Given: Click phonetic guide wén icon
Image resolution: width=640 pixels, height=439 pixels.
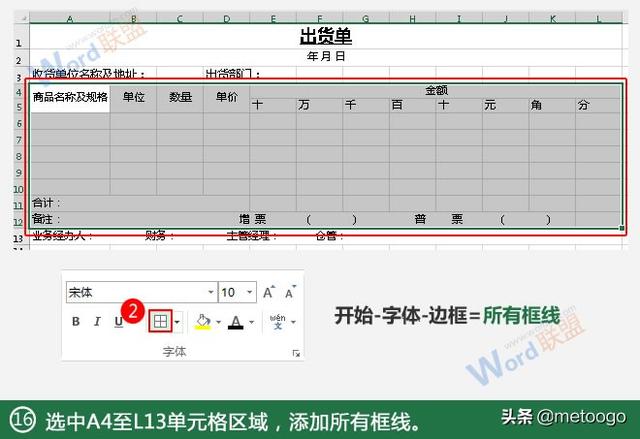Looking at the screenshot, I should (x=278, y=321).
